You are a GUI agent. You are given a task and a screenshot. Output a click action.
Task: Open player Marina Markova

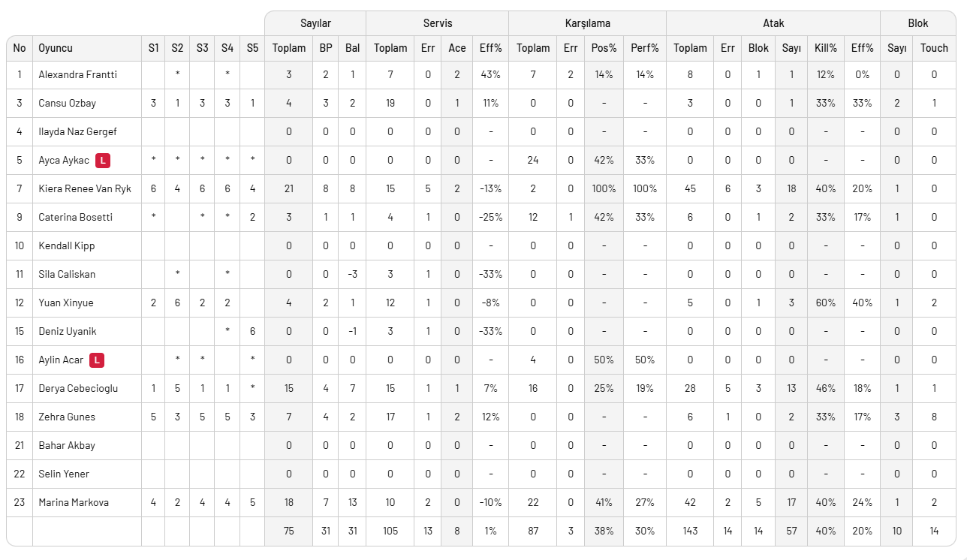click(74, 502)
